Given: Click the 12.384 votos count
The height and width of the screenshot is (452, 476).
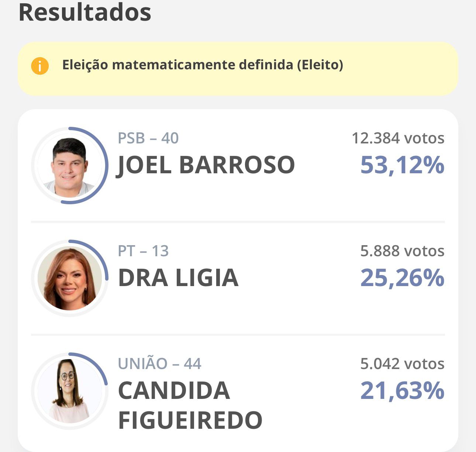Looking at the screenshot, I should tap(398, 138).
